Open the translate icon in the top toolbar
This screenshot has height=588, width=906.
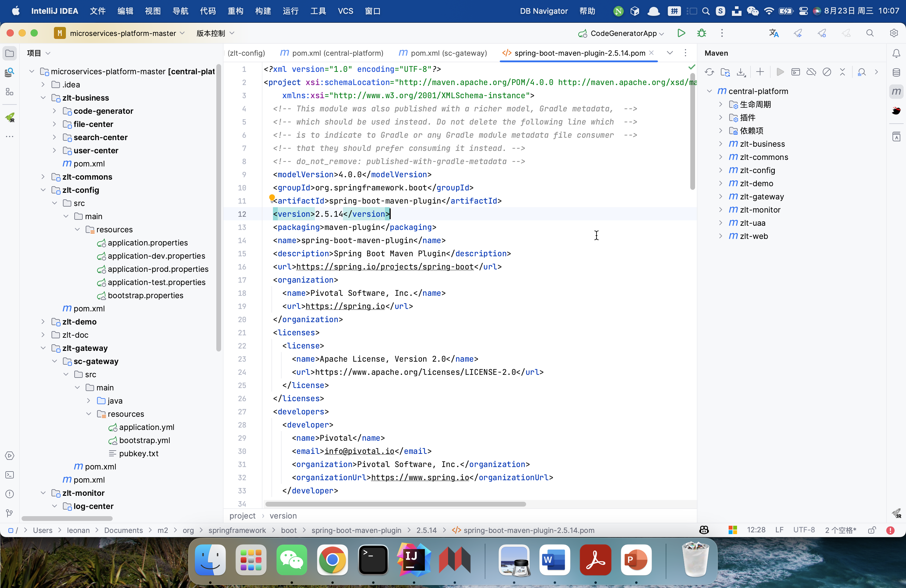(x=774, y=33)
